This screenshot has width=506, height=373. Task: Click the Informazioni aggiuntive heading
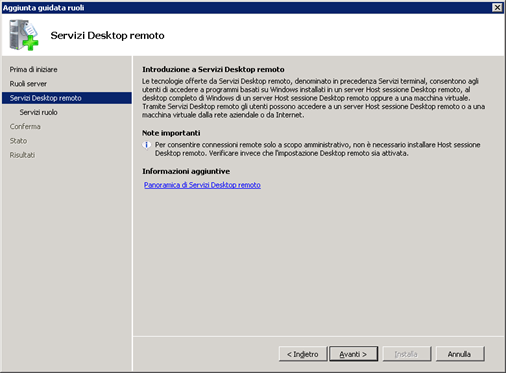coord(186,171)
